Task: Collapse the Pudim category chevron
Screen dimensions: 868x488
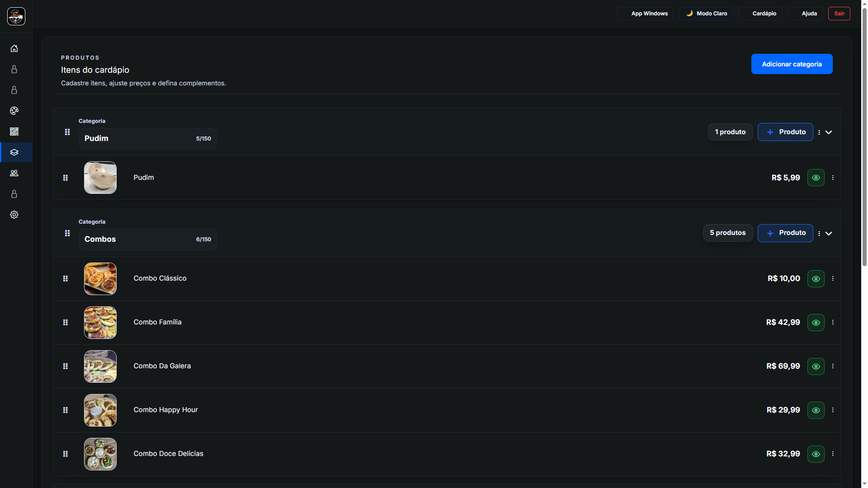Action: (x=829, y=132)
